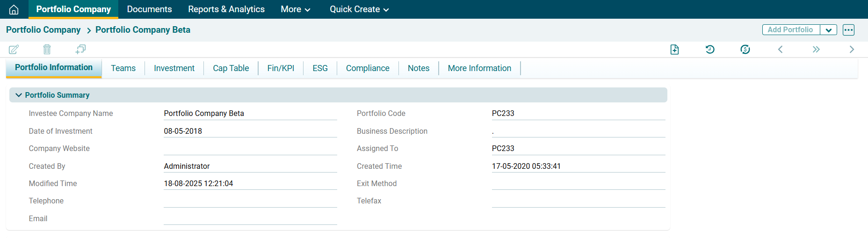The image size is (868, 238).
Task: Click the currency refresh dollar icon
Action: (x=745, y=50)
